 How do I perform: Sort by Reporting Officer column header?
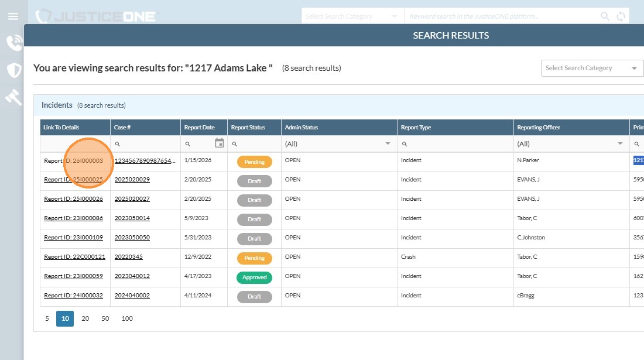[571, 127]
